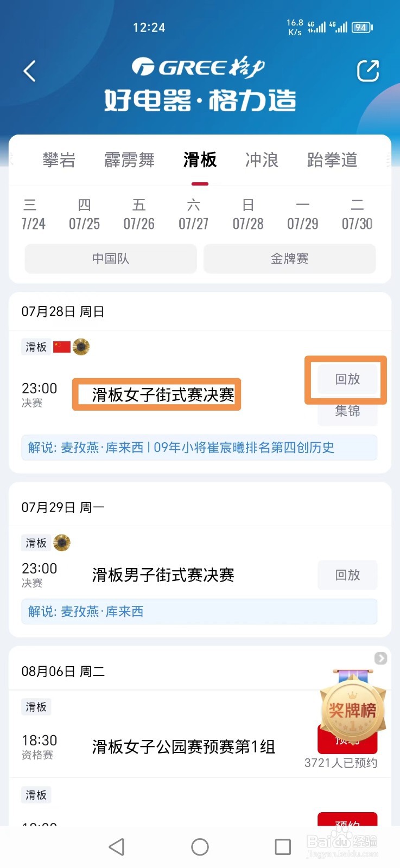Tap the Android home circle button

(x=200, y=847)
